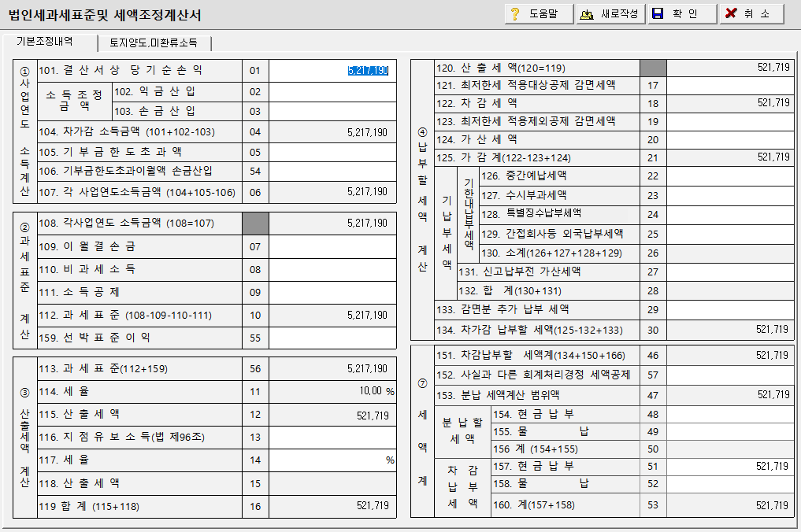Click the 120 산출세액 value field
Screen dimensions: 801x532
point(730,68)
